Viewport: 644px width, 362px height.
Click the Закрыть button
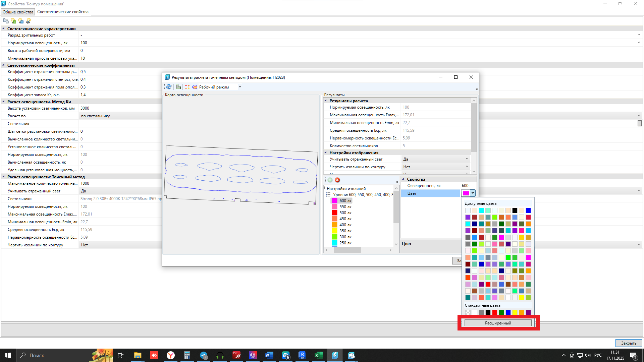(628, 343)
